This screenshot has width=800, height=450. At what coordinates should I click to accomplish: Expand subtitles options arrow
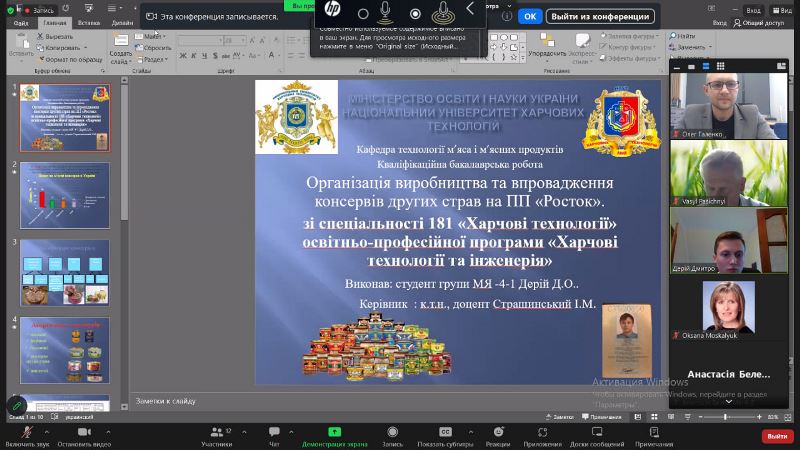pos(470,432)
